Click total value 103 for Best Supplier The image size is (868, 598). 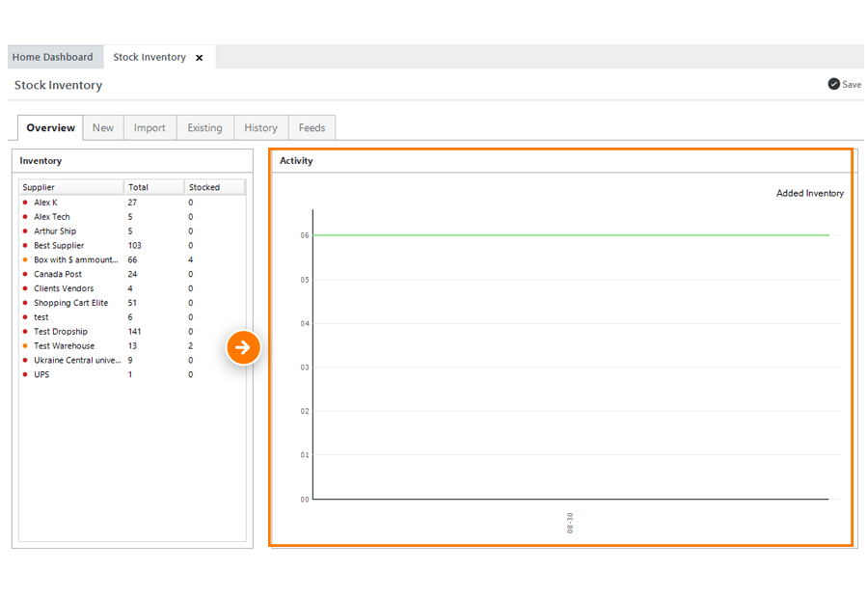click(x=134, y=246)
